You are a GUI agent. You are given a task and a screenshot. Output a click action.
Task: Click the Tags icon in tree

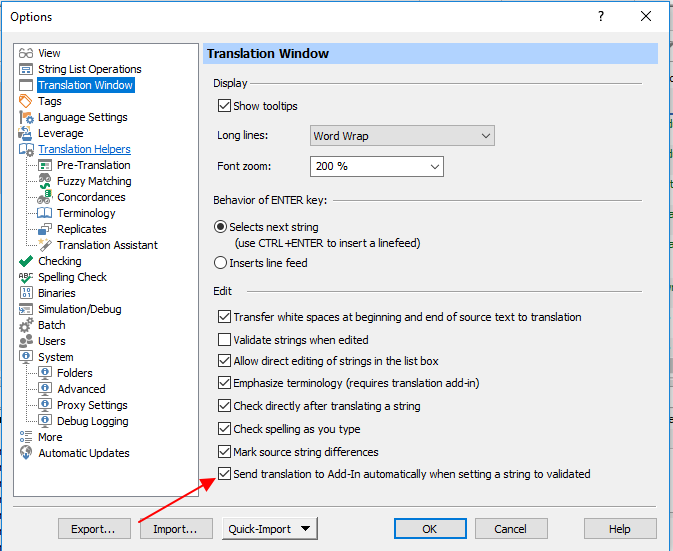tap(27, 101)
